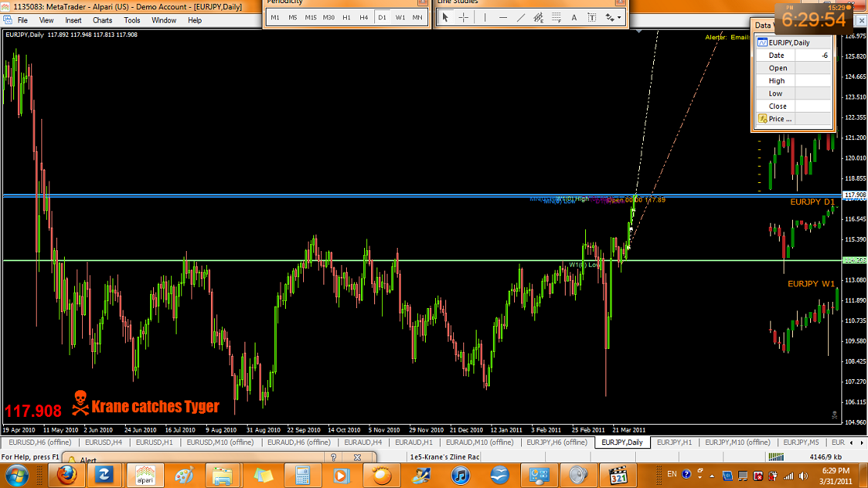Close the Line Studies floating toolbar
This screenshot has height=488, width=868.
pyautogui.click(x=620, y=2)
